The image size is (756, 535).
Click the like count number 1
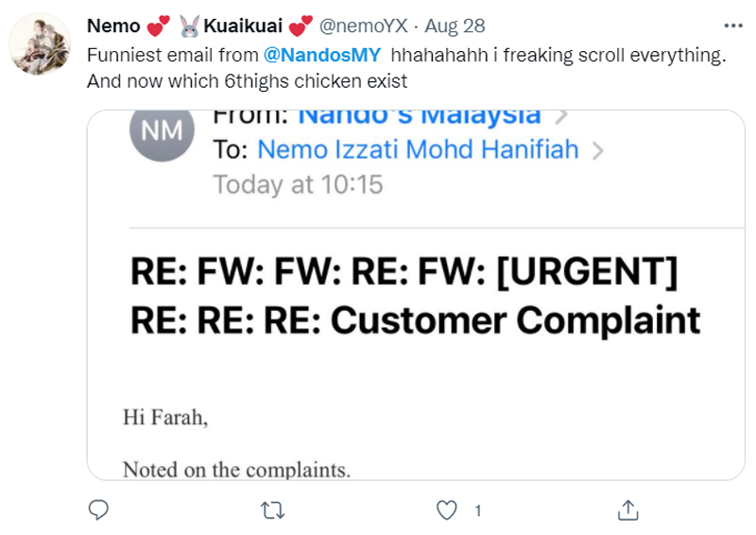477,511
